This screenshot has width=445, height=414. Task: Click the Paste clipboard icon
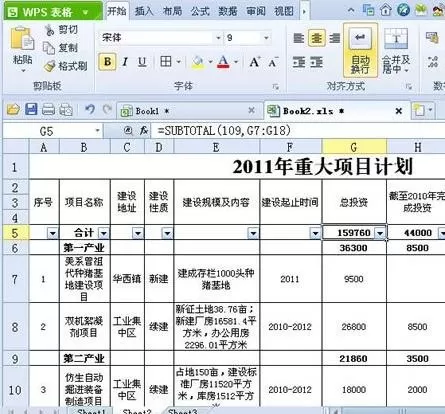click(22, 39)
